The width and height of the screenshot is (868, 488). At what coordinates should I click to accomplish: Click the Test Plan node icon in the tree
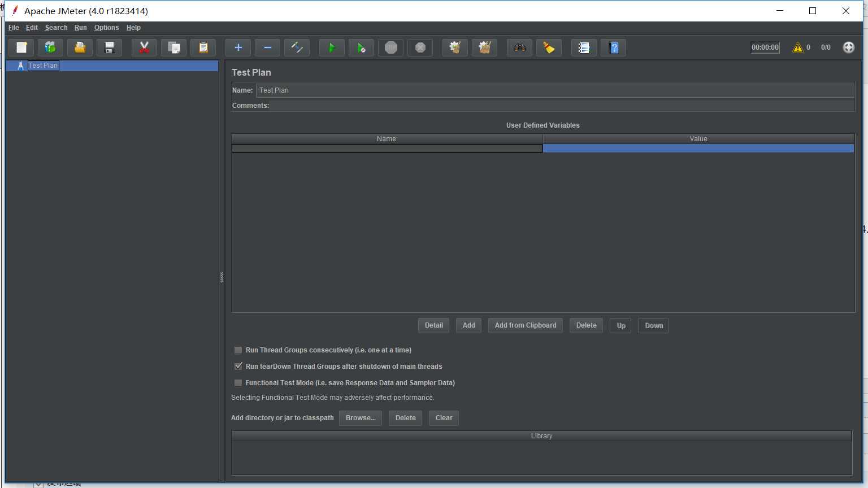click(x=21, y=66)
